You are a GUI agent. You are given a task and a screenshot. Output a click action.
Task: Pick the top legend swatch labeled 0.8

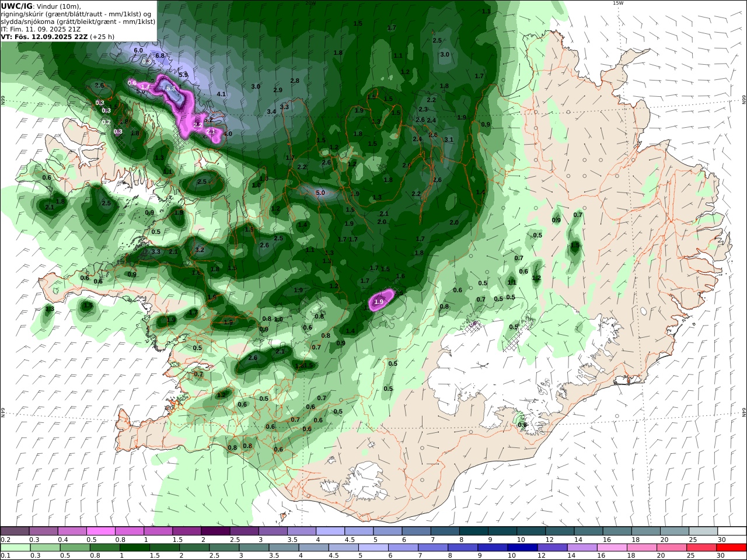(x=130, y=531)
